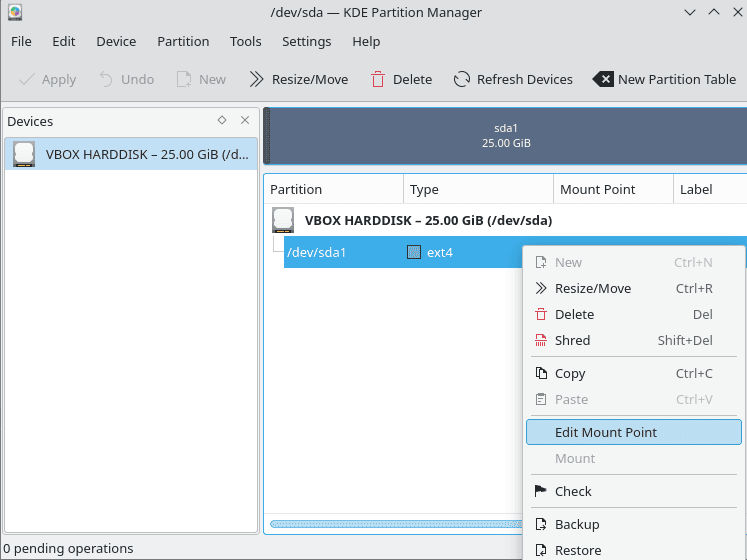747x560 pixels.
Task: Click the Devices panel title
Action: 30,121
